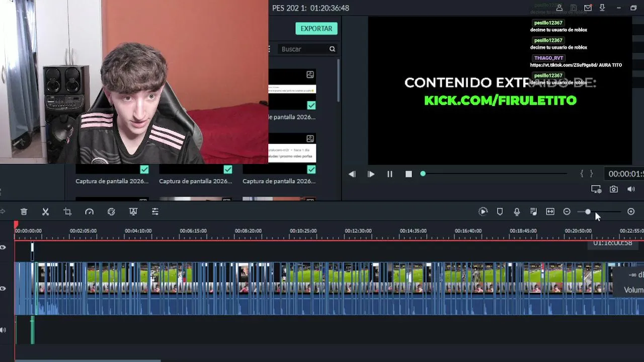Screen dimensions: 644x362
Task: Click the preview volume speaker icon
Action: [631, 189]
